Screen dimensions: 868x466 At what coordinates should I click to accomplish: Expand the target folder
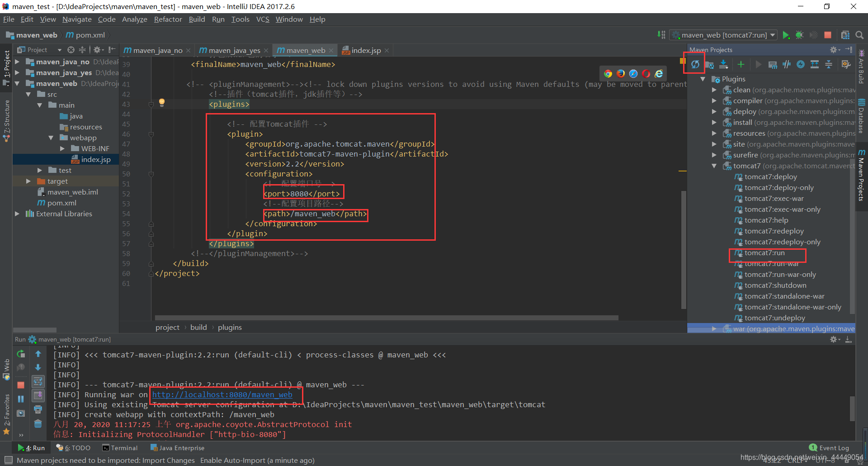click(28, 181)
